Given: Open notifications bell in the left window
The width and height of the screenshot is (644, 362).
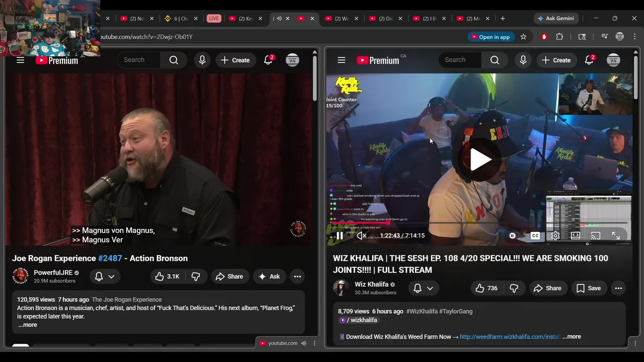Looking at the screenshot, I should pyautogui.click(x=269, y=60).
